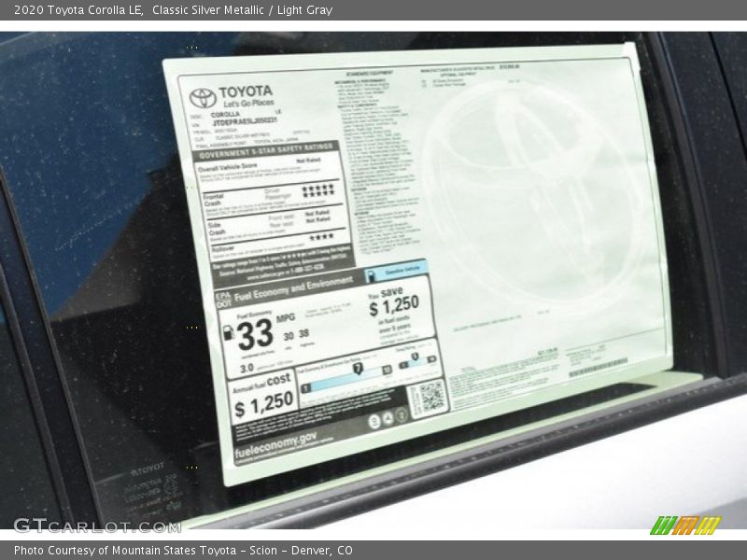Image resolution: width=747 pixels, height=560 pixels.
Task: Click the frontal crash five-star rating stars
Action: click(x=317, y=191)
